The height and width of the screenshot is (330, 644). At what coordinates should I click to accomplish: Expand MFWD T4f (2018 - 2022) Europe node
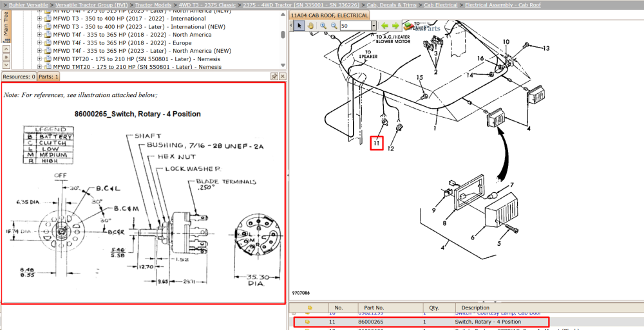pos(39,42)
